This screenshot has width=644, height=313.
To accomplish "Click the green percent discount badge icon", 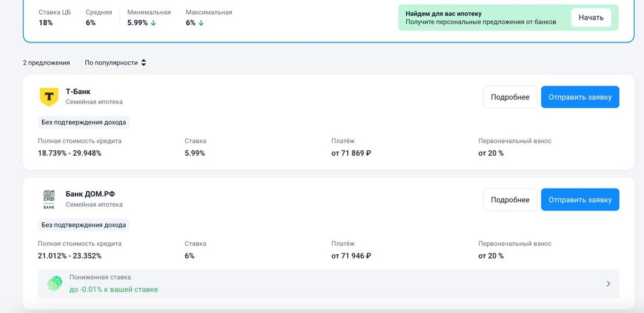I will pyautogui.click(x=54, y=283).
